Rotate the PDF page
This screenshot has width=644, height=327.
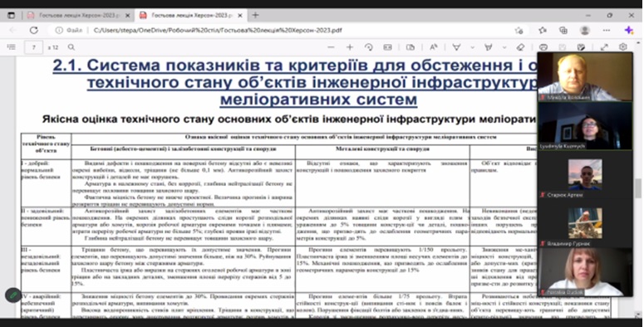point(368,47)
